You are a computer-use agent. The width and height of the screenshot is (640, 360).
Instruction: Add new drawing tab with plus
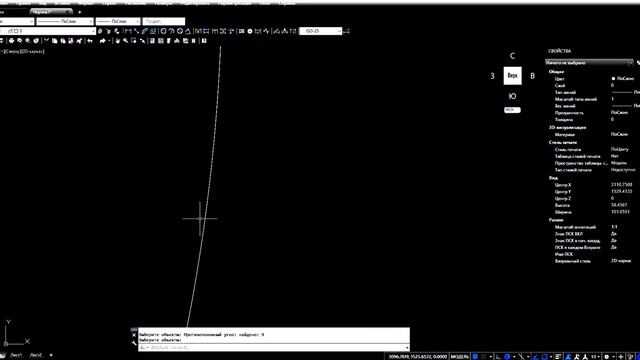tap(80, 12)
